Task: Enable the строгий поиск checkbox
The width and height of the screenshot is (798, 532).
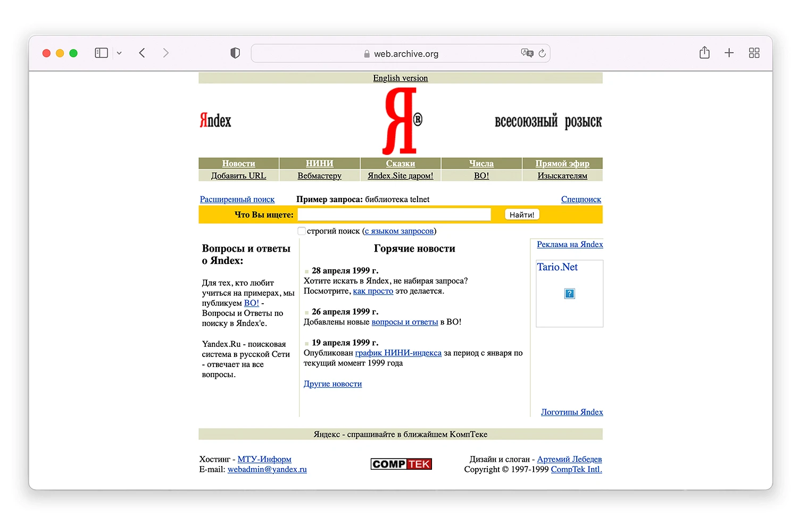Action: click(x=302, y=231)
